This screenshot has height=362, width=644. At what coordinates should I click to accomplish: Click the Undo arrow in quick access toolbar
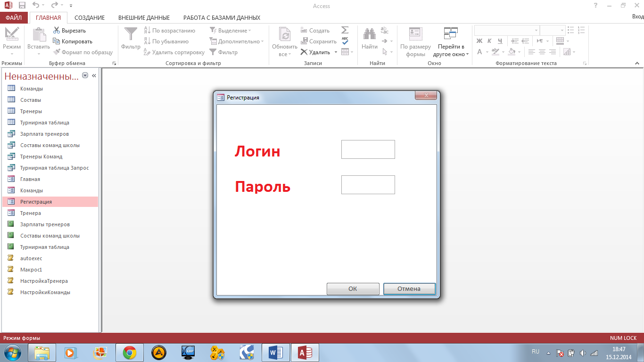coord(36,6)
